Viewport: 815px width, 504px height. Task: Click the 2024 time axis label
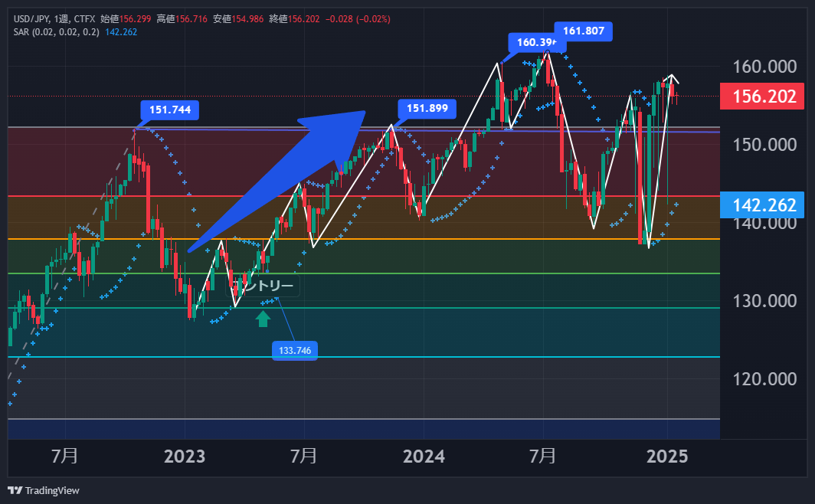[424, 457]
